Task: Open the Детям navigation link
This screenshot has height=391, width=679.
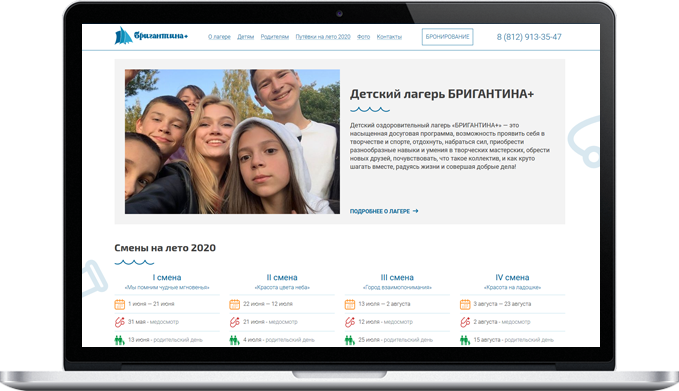Action: click(246, 37)
